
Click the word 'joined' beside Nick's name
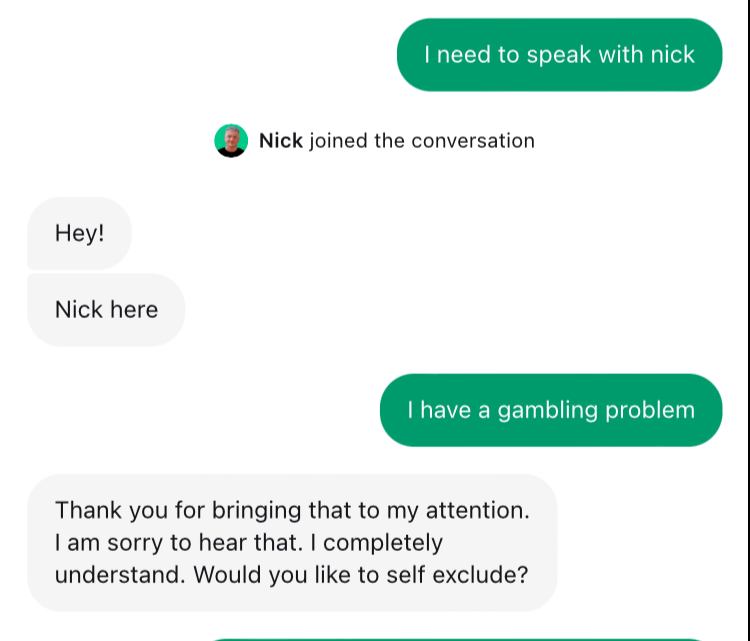pyautogui.click(x=338, y=141)
